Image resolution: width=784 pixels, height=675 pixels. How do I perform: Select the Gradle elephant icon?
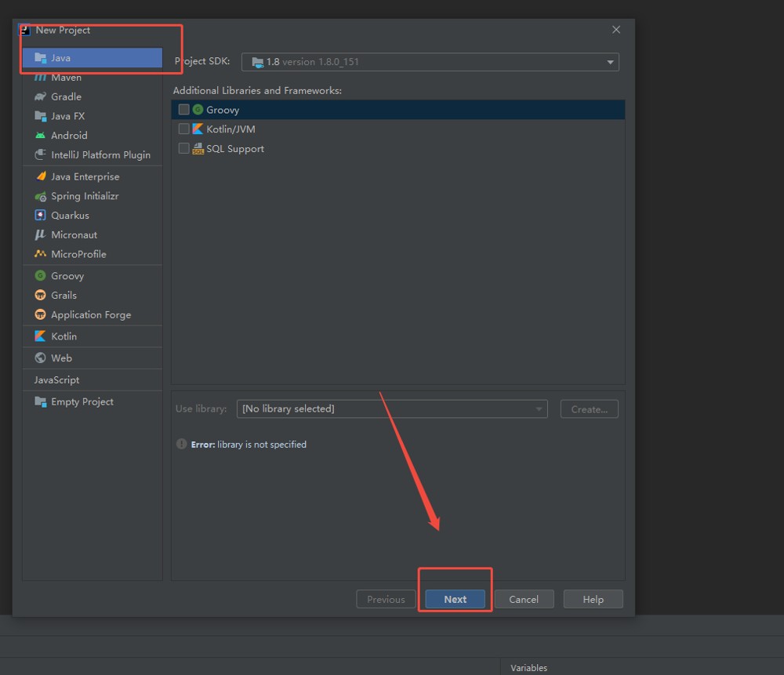[x=41, y=96]
